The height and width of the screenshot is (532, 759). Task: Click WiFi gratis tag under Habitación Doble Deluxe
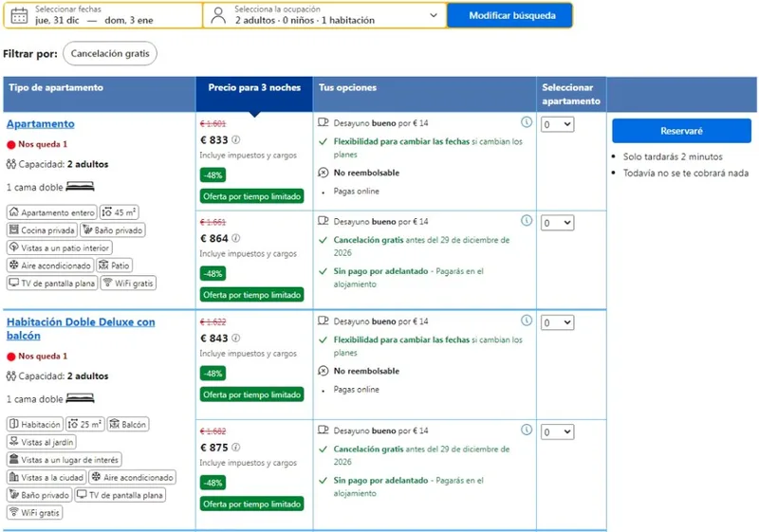34,513
